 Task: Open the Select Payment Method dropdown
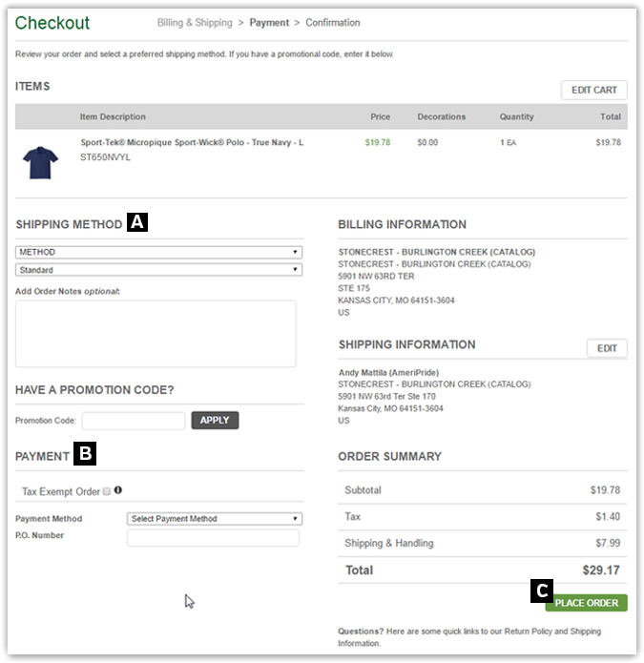[215, 519]
